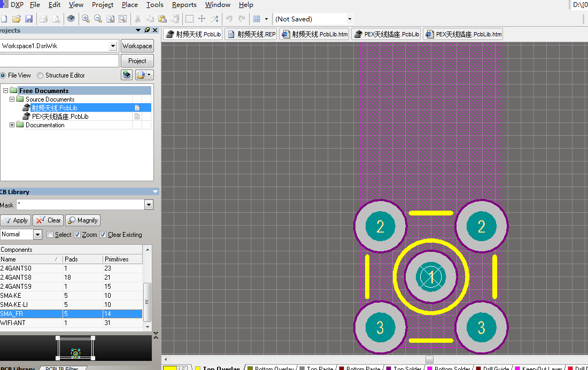The image size is (588, 370).
Task: Click the document status icon of PEX天线插座.PcbLib
Action: [x=137, y=117]
